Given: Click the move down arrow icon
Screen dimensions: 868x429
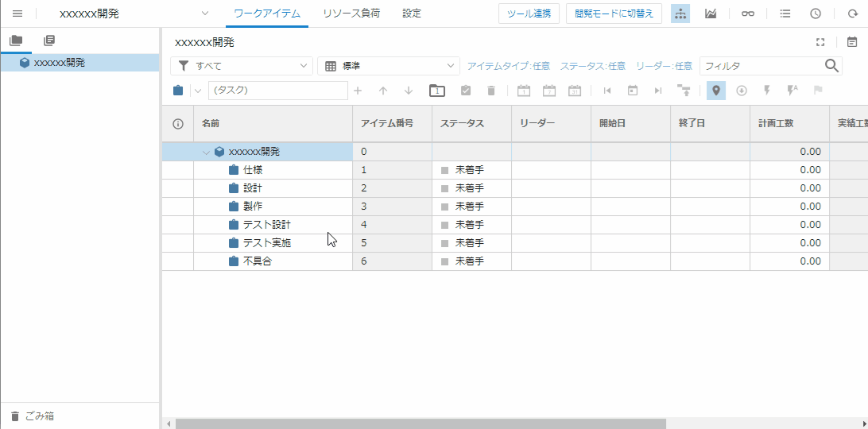Looking at the screenshot, I should point(409,91).
